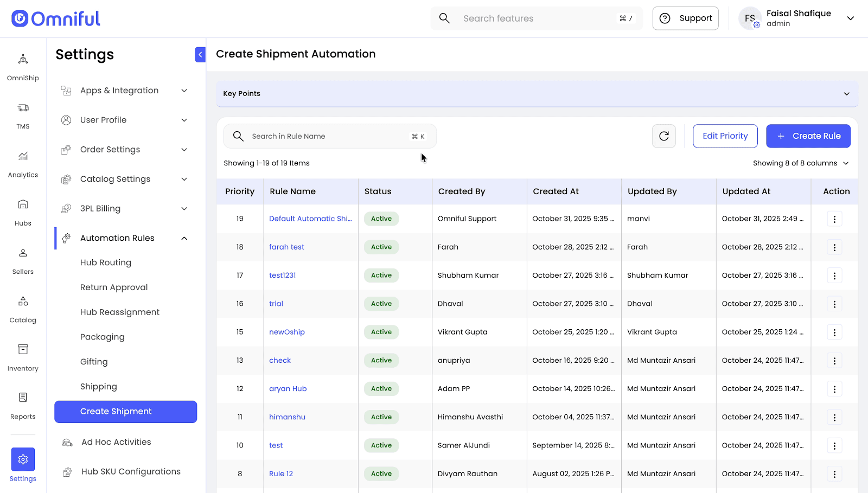This screenshot has height=493, width=868.
Task: Open action menu for farah test rule
Action: point(834,247)
